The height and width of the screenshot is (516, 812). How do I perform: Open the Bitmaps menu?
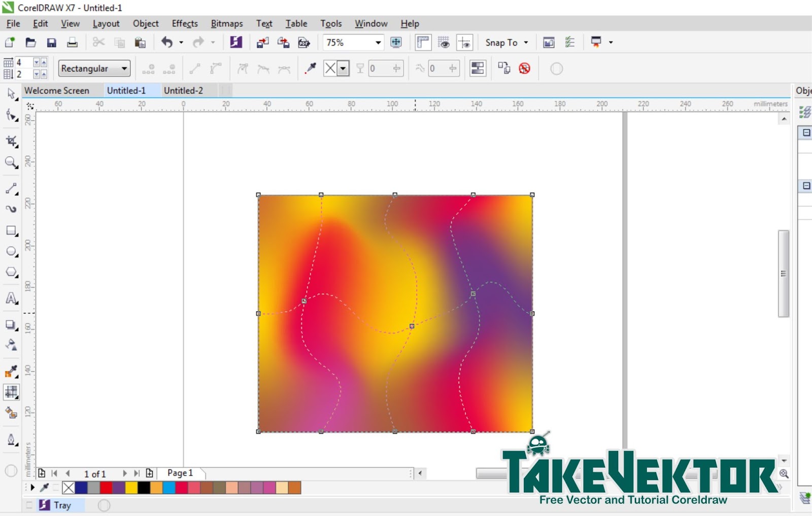point(226,23)
